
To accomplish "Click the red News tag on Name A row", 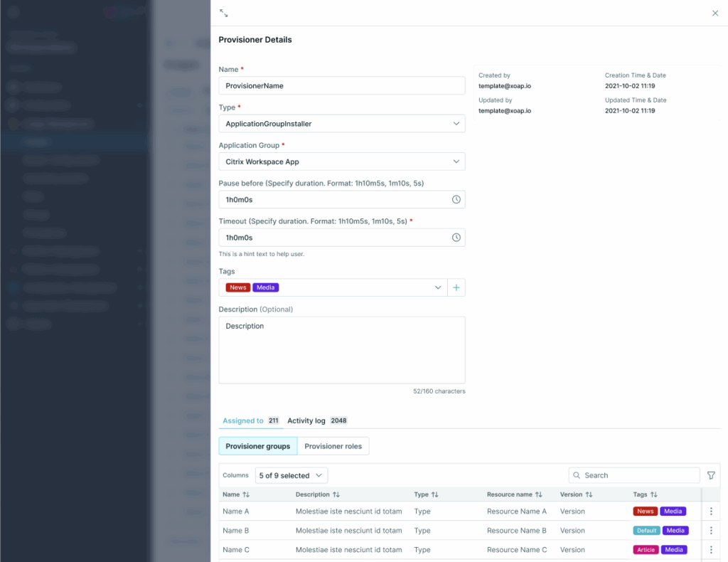I will pyautogui.click(x=645, y=511).
